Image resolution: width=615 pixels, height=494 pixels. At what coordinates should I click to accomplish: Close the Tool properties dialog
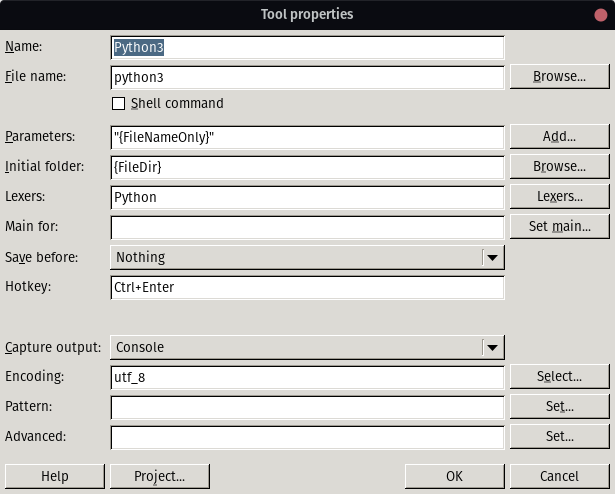pos(600,15)
